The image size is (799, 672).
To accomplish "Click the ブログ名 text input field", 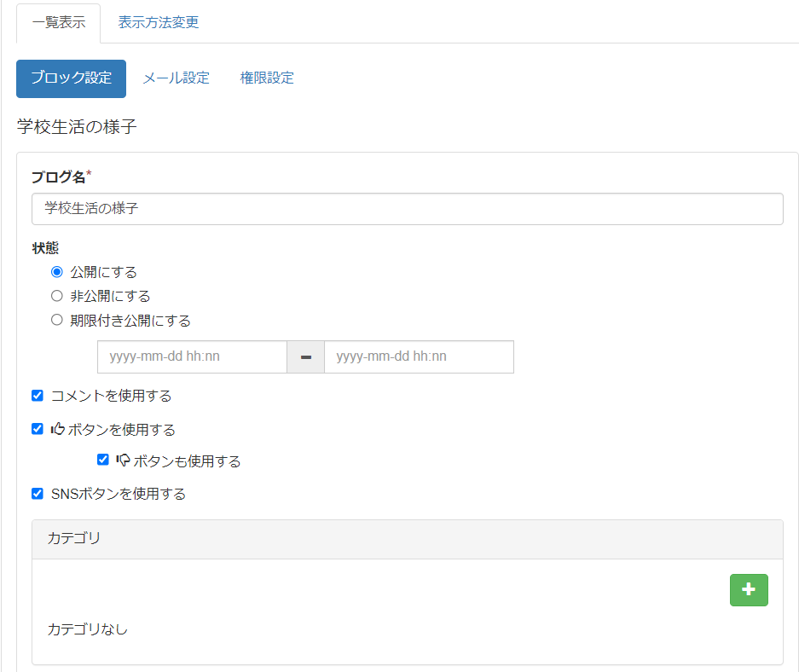I will pos(407,208).
